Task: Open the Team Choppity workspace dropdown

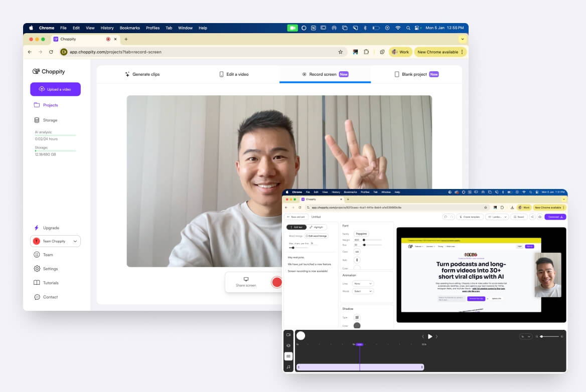Action: pyautogui.click(x=55, y=241)
